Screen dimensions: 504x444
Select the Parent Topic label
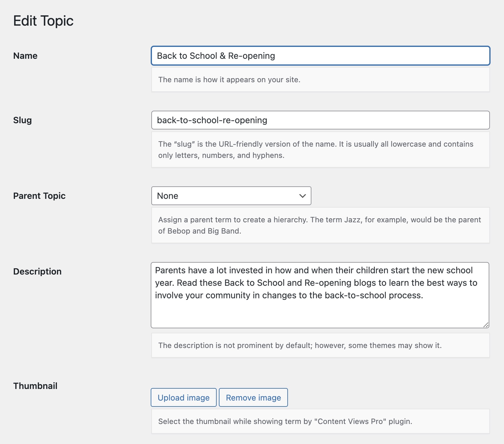coord(39,196)
